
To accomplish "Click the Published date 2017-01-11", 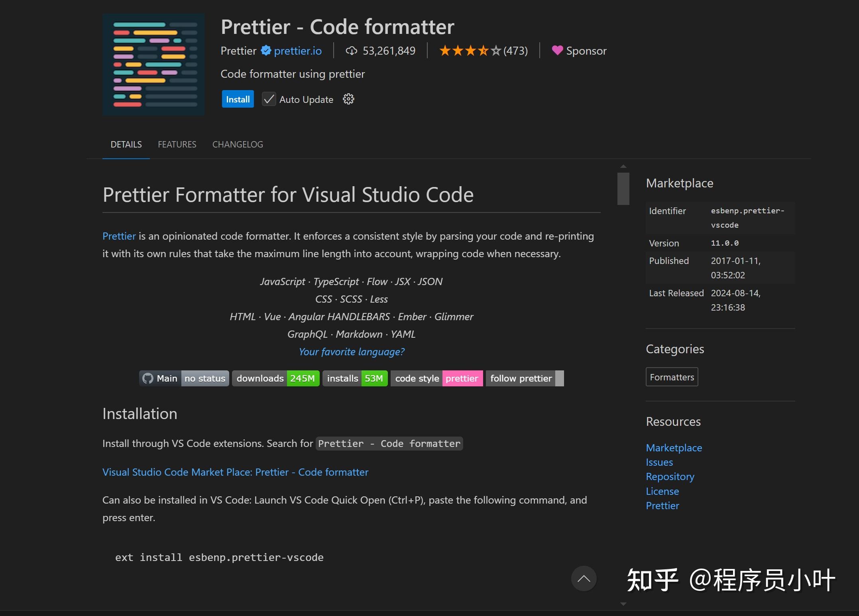I will (x=736, y=268).
